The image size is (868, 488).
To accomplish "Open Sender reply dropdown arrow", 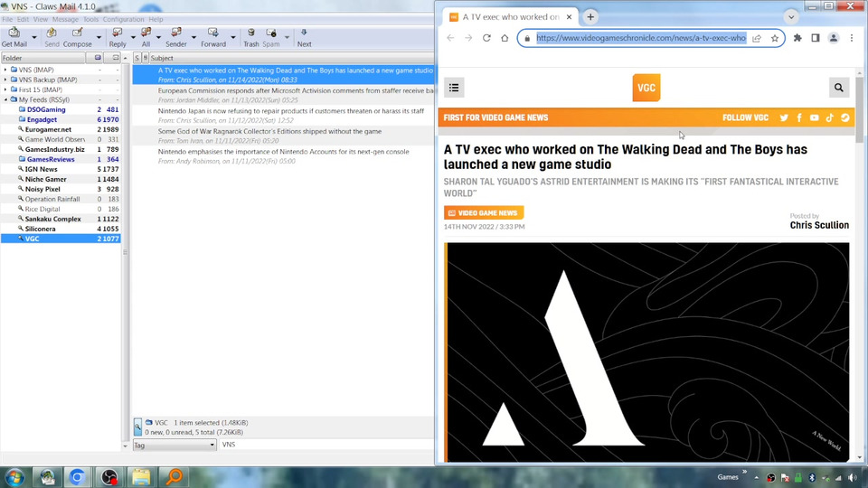I will click(x=193, y=38).
